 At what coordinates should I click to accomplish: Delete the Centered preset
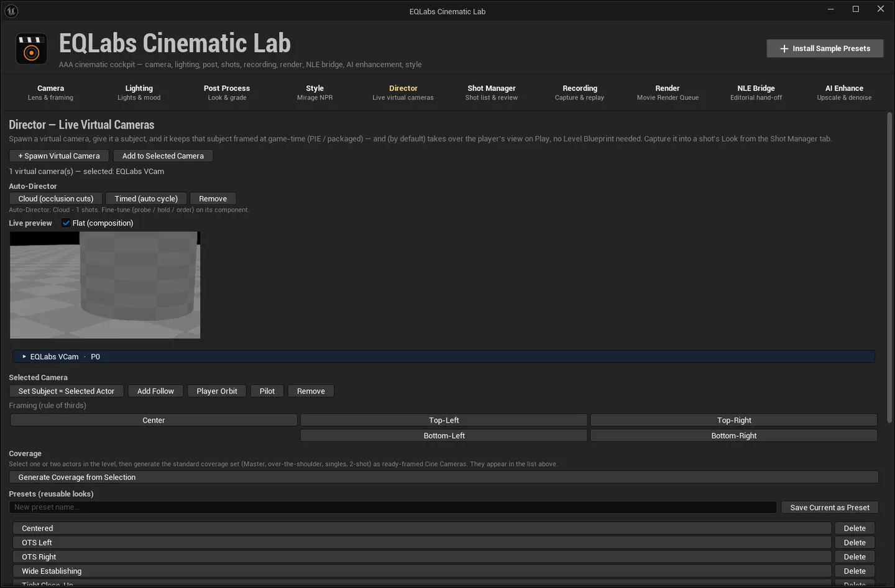[855, 528]
